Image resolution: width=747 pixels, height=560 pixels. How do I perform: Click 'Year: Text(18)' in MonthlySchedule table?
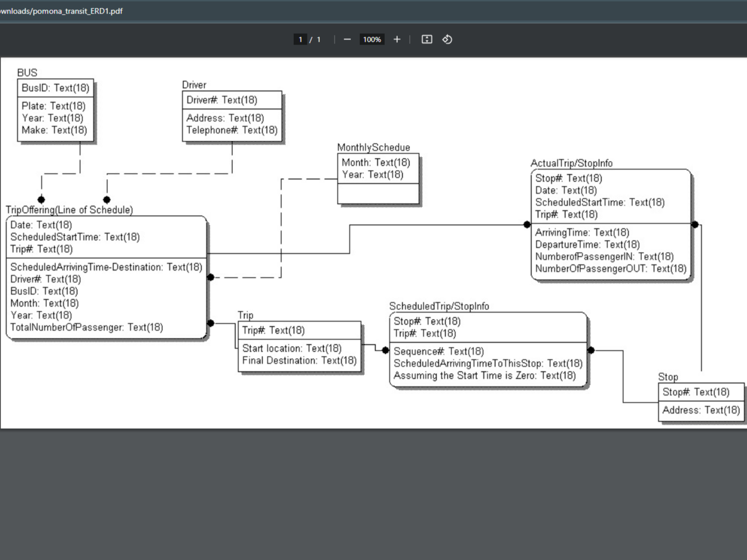point(372,175)
